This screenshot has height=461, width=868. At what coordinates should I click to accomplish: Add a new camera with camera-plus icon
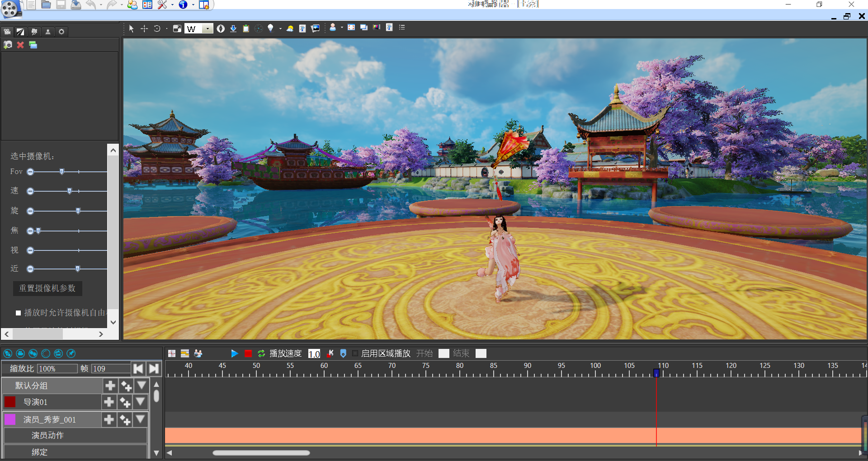pos(8,45)
